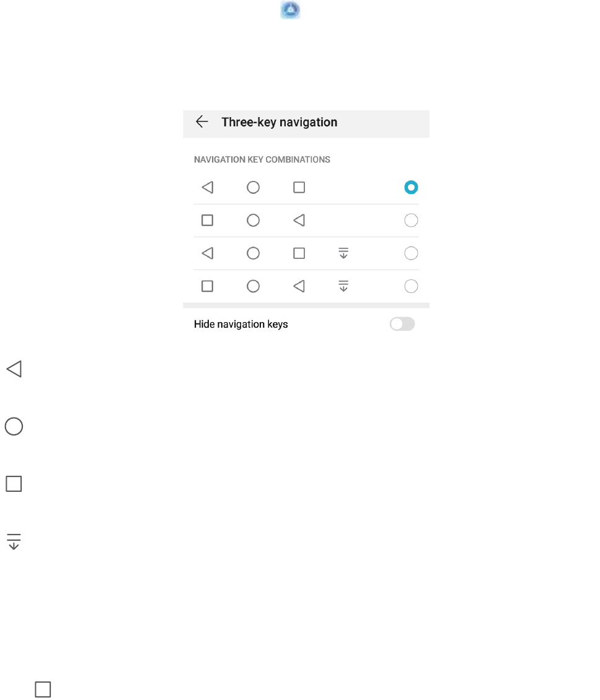Choose Back-Home-Recent with notification key radio
This screenshot has height=700, width=600.
point(411,253)
